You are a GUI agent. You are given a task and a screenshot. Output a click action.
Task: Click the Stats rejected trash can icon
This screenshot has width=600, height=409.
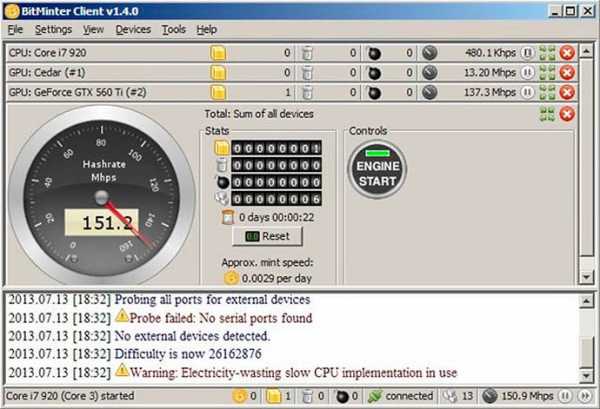click(x=222, y=165)
